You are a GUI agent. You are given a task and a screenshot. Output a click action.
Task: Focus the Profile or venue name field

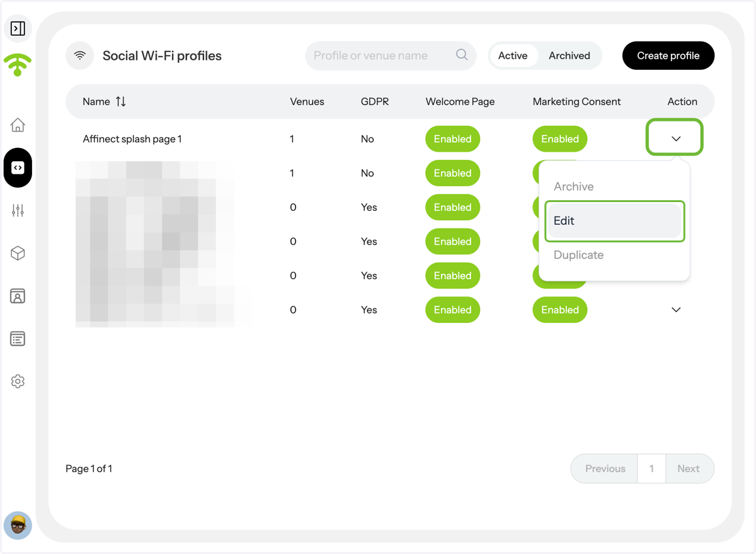[x=391, y=55]
